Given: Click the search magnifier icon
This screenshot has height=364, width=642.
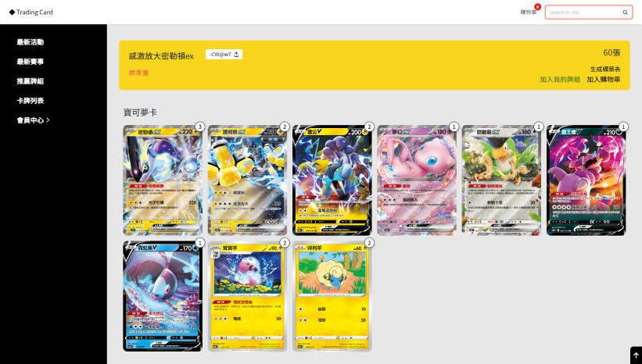Looking at the screenshot, I should [626, 12].
